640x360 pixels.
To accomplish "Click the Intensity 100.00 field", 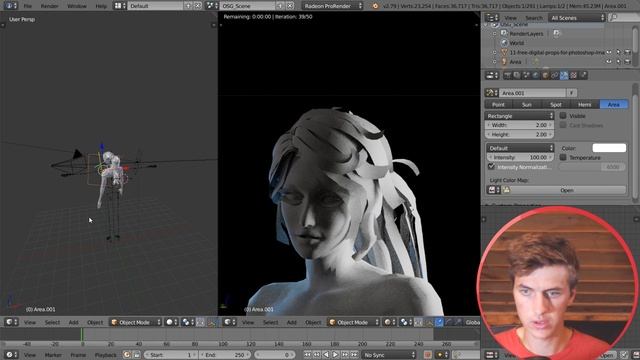I will [x=520, y=157].
